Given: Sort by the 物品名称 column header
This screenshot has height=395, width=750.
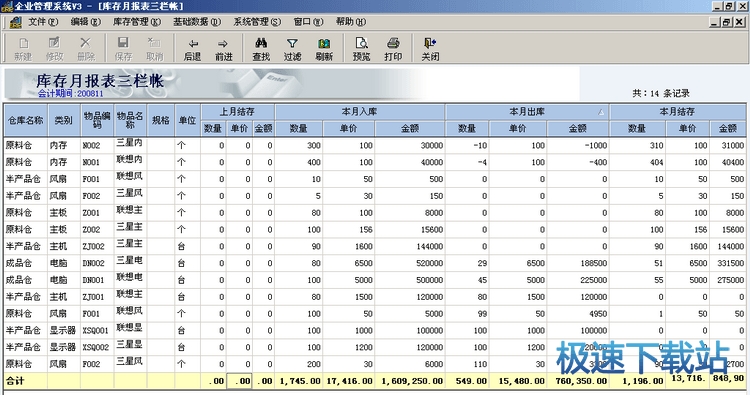Looking at the screenshot, I should [x=130, y=120].
